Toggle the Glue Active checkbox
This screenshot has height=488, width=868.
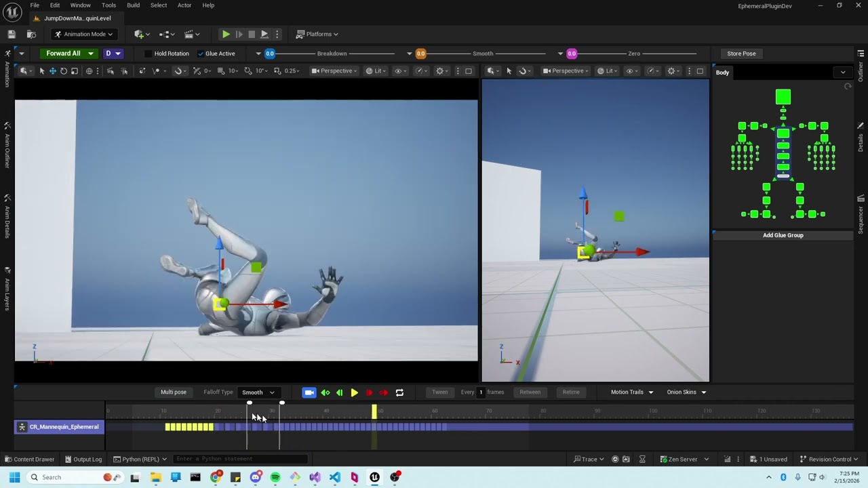pos(201,54)
